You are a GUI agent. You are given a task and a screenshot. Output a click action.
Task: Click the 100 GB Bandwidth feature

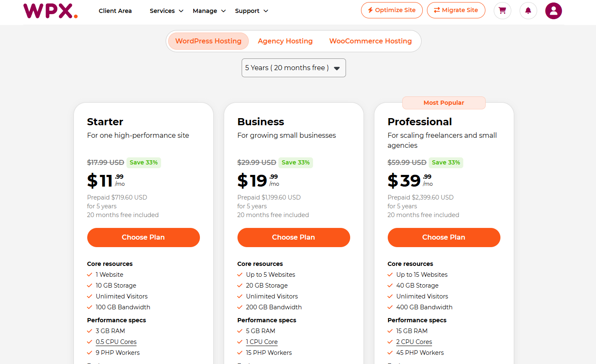(x=123, y=307)
